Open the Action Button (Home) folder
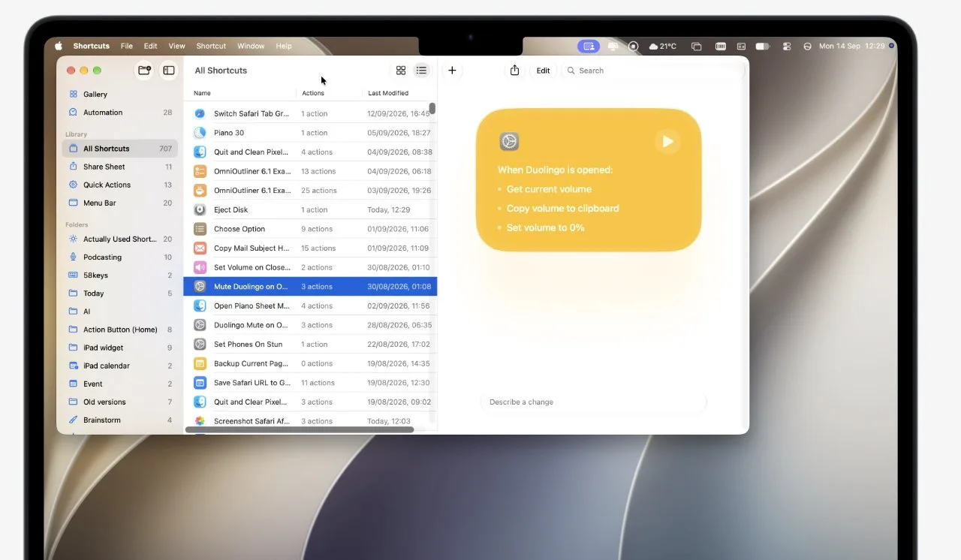 click(x=120, y=330)
